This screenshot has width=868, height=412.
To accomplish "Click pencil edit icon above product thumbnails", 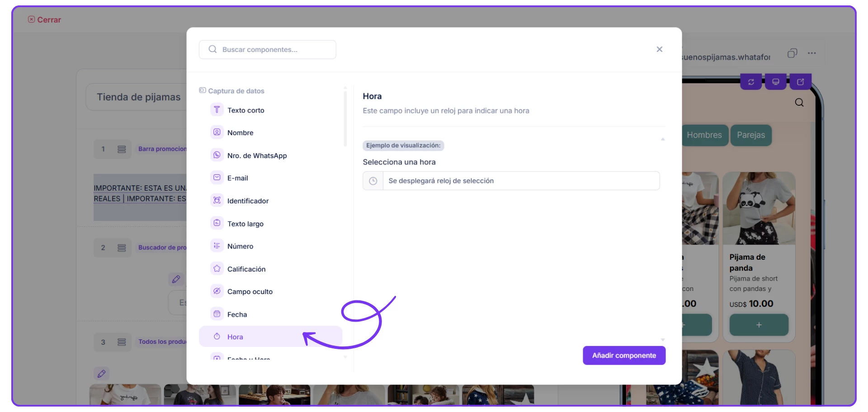I will click(102, 374).
